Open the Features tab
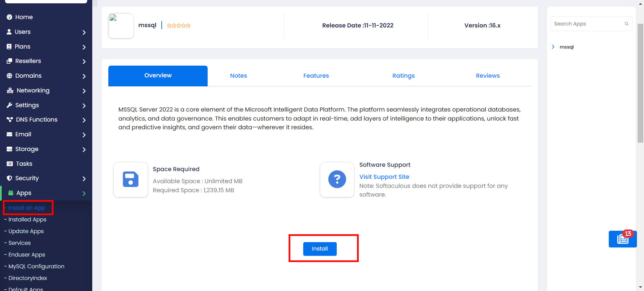This screenshot has width=644, height=291. pos(316,76)
